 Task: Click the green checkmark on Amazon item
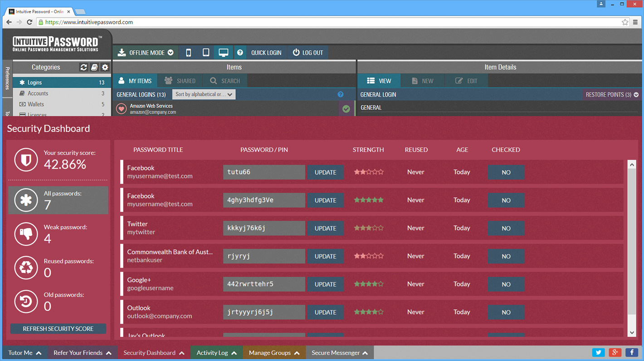[346, 109]
